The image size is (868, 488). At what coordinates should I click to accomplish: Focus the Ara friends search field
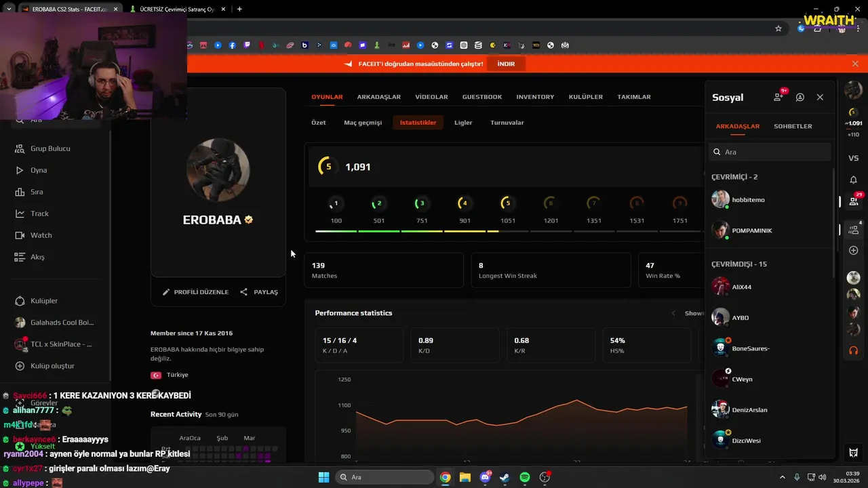(770, 152)
